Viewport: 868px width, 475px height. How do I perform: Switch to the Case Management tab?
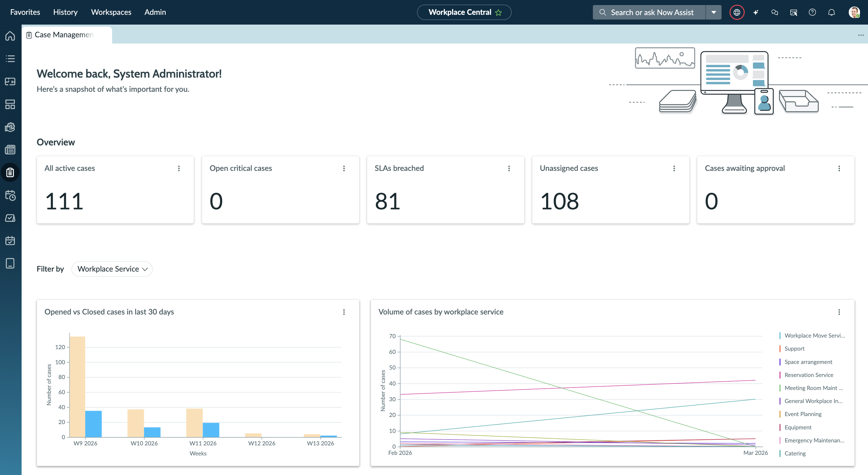point(67,35)
